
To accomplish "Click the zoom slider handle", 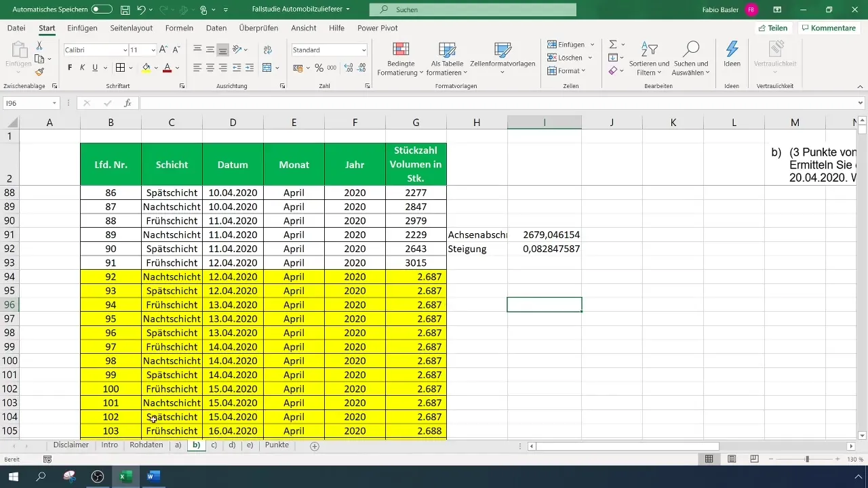I will [x=806, y=459].
